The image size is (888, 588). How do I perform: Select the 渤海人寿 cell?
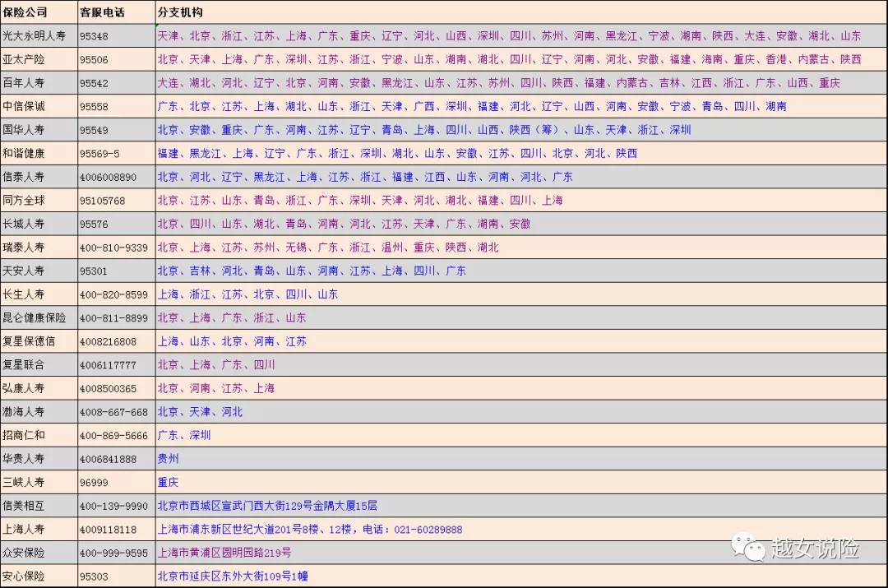pyautogui.click(x=39, y=412)
